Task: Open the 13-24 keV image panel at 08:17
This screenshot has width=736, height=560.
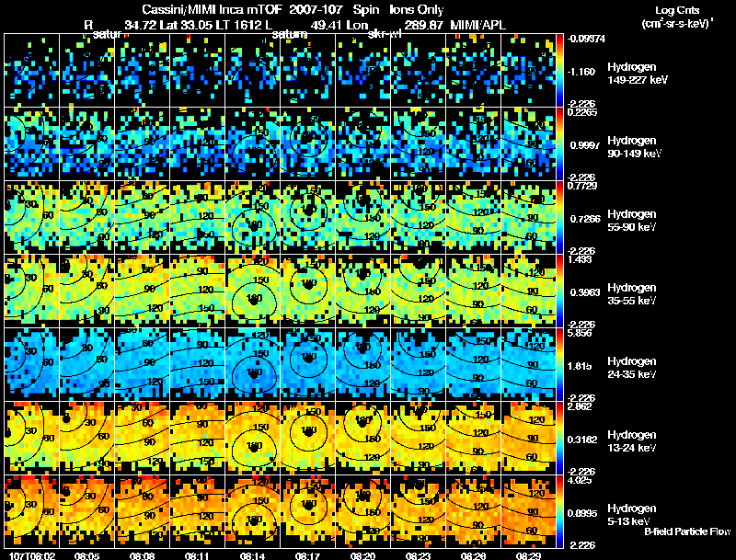Action: [x=308, y=438]
